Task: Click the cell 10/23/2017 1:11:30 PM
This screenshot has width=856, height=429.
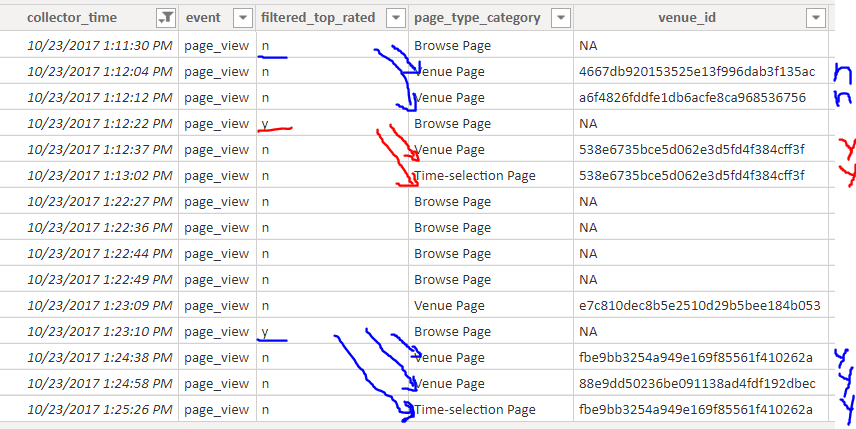Action: (x=100, y=46)
